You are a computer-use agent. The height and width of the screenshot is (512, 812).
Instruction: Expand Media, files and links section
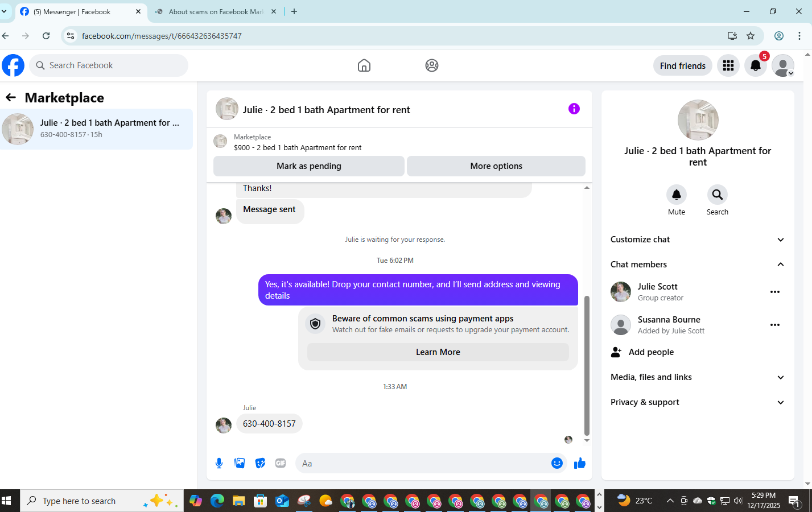(x=698, y=377)
